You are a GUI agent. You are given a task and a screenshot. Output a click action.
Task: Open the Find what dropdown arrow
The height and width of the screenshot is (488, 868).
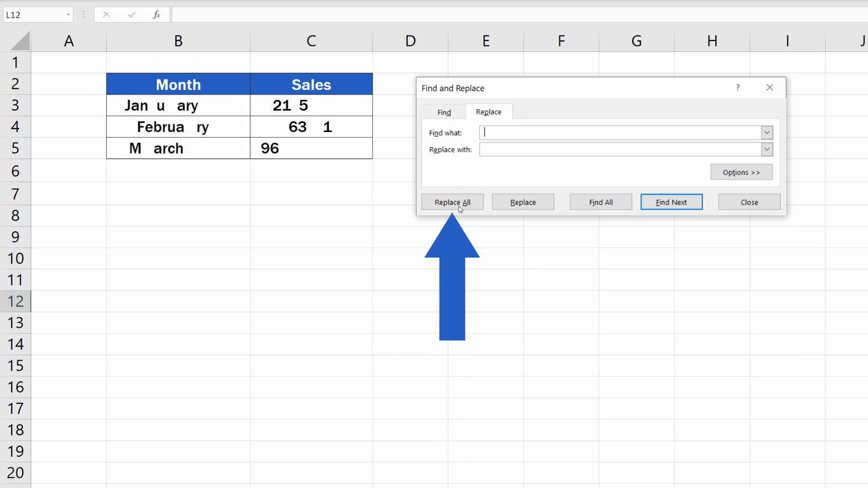point(767,132)
